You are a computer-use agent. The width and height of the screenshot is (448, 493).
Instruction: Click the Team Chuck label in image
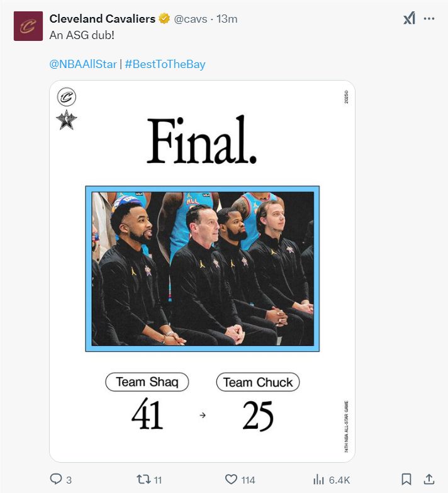(258, 382)
